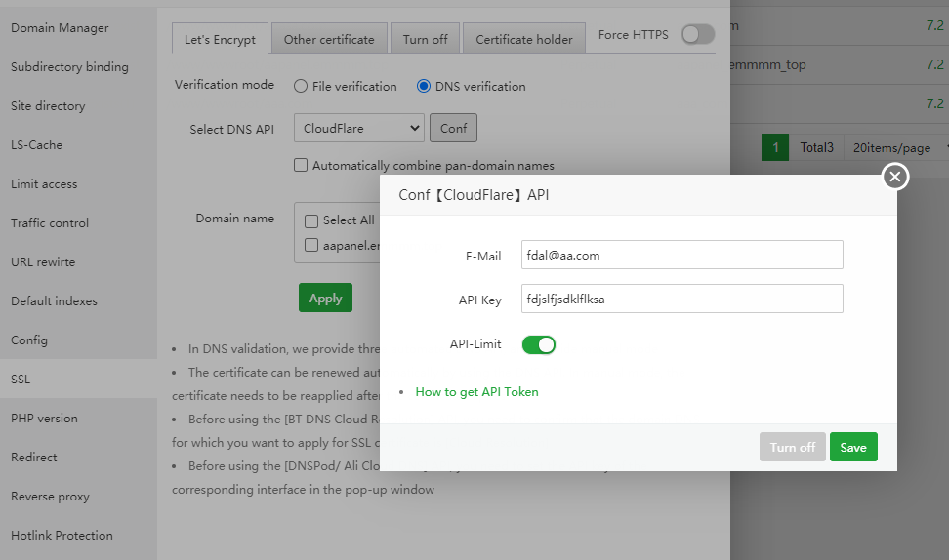Click the E-Mail input field
This screenshot has width=949, height=560.
coord(681,256)
